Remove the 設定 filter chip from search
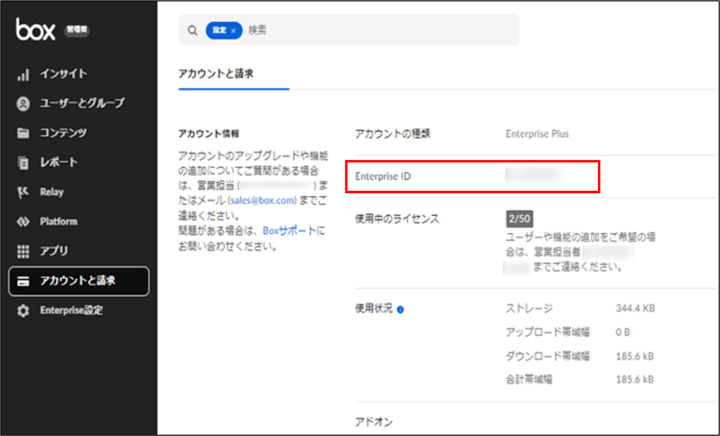The height and width of the screenshot is (436, 720). [234, 31]
